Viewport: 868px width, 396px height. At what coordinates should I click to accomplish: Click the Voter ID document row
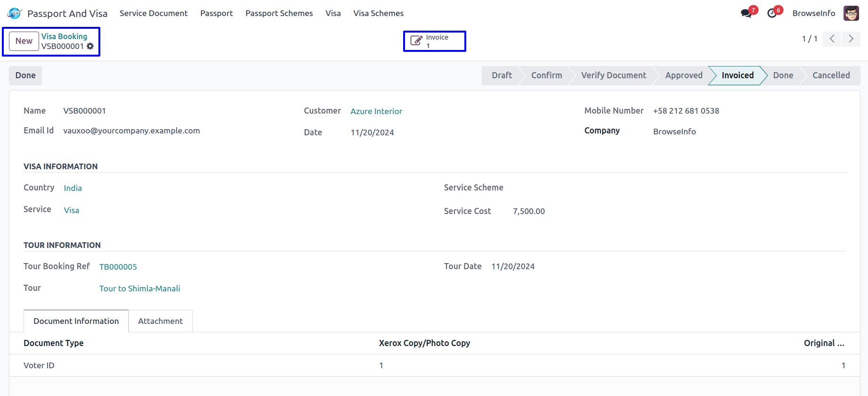(x=434, y=365)
